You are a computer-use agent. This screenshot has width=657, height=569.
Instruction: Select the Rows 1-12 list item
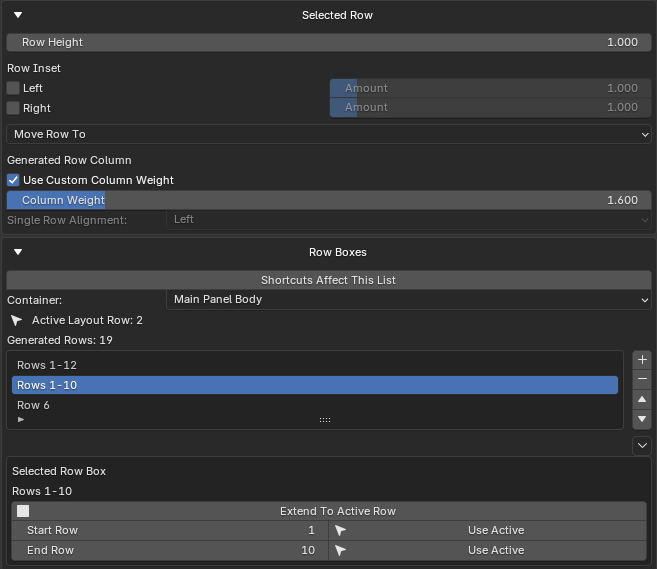click(x=315, y=365)
